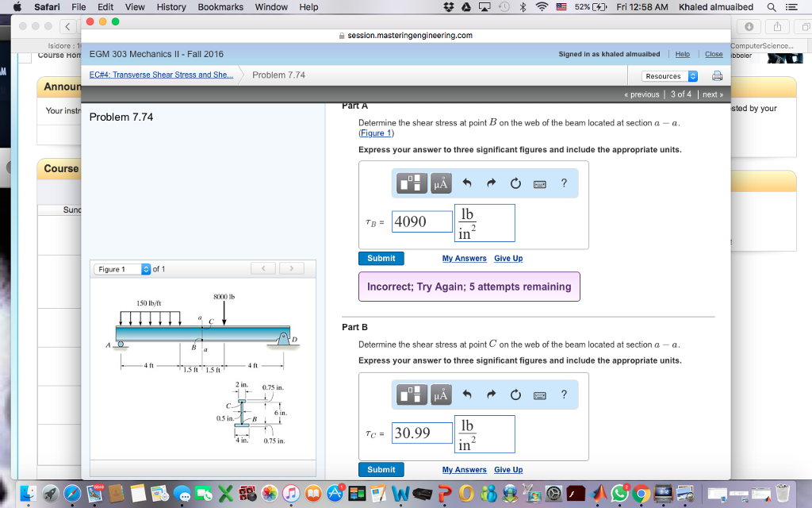Open the Window menu

(x=271, y=7)
